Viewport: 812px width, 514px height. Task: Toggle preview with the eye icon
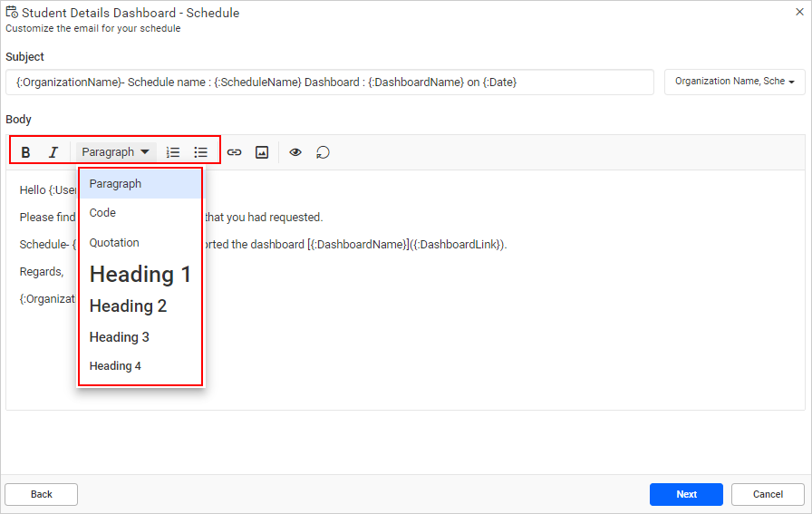coord(295,152)
